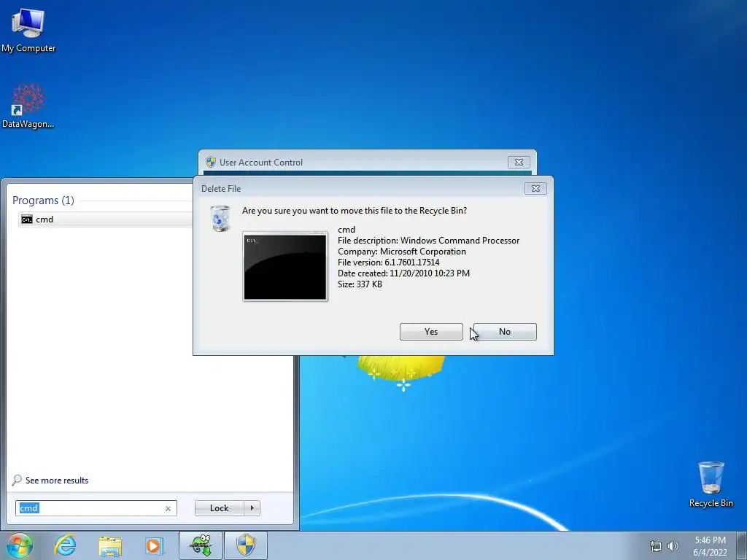
Task: Click the Windows Start orb
Action: 20,545
